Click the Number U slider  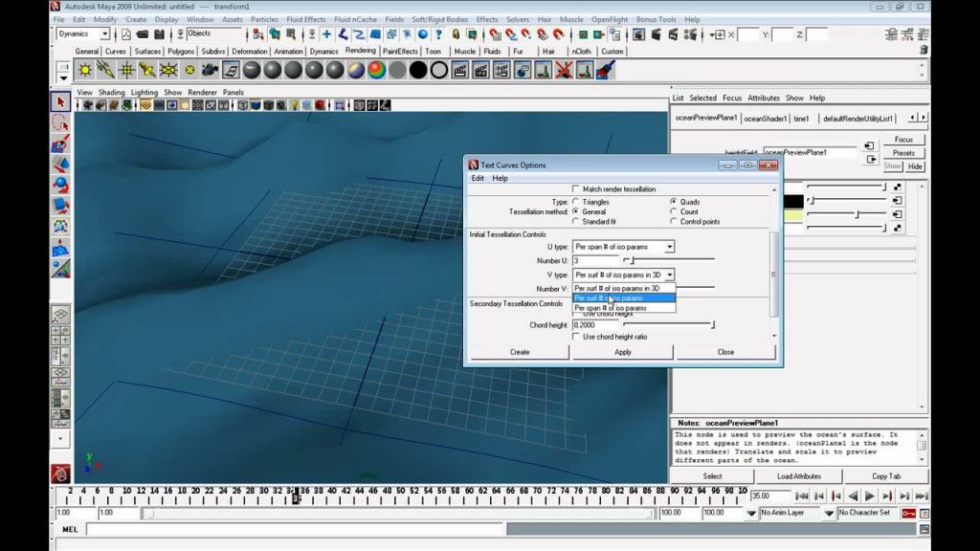click(669, 260)
